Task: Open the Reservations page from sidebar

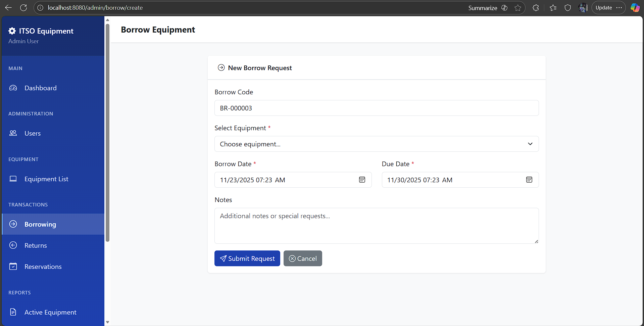Action: (43, 266)
